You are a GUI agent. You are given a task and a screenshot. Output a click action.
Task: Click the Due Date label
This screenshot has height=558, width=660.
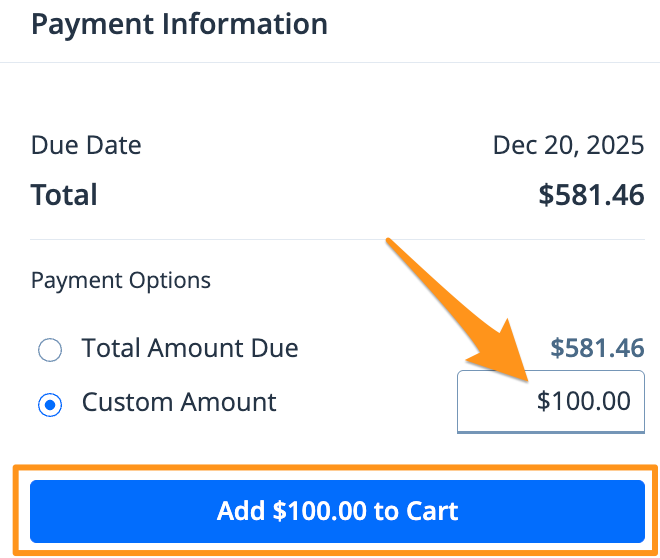click(86, 146)
